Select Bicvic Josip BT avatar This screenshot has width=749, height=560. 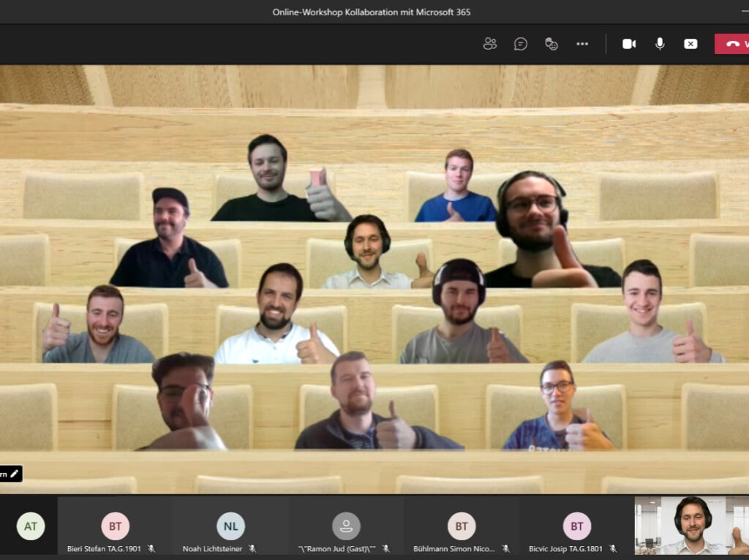577,526
